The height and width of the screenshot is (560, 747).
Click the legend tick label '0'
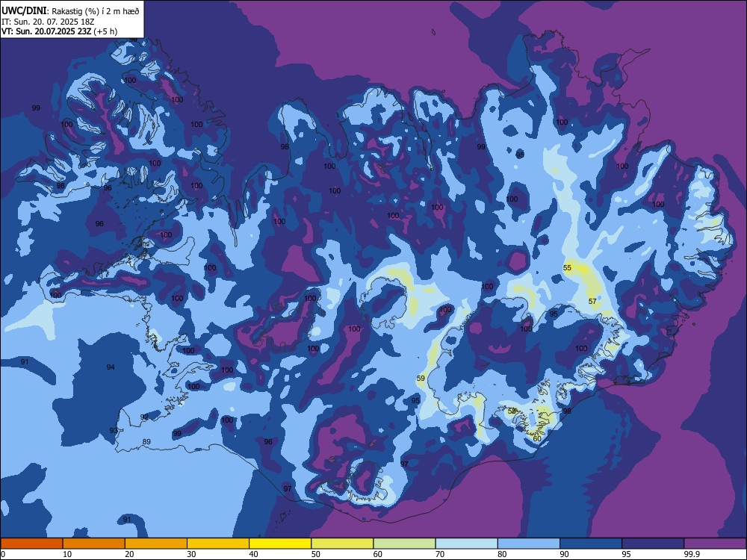pos(3,554)
